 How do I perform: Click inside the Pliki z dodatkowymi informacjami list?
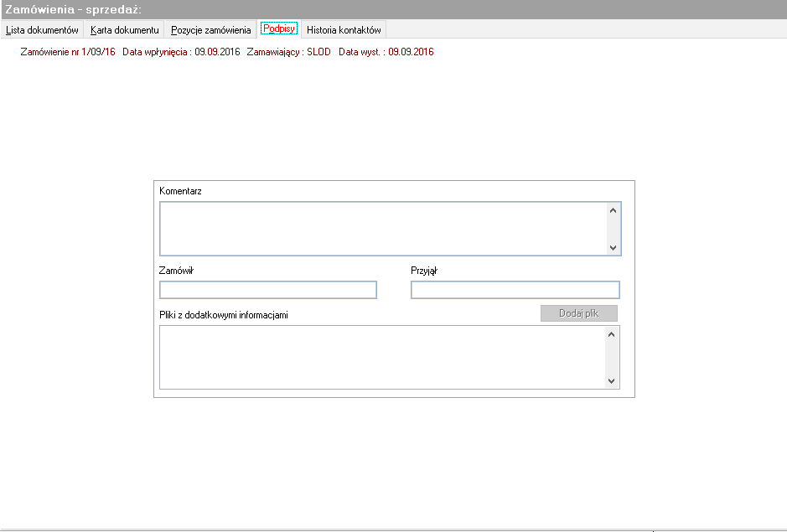tap(382, 358)
